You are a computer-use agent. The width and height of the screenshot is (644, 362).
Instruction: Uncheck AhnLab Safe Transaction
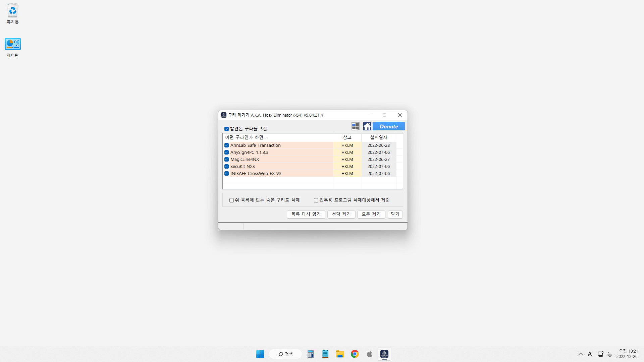pyautogui.click(x=227, y=145)
